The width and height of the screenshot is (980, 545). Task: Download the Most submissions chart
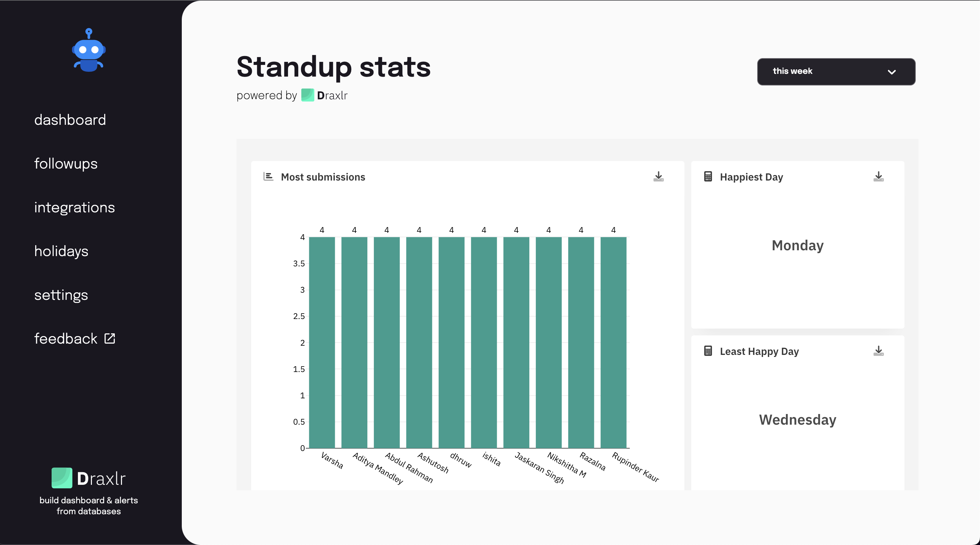pyautogui.click(x=658, y=176)
